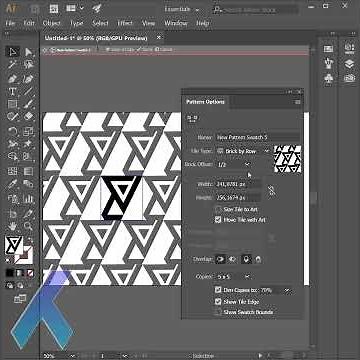
Task: Select the Line Segment tool
Action: pos(29,91)
